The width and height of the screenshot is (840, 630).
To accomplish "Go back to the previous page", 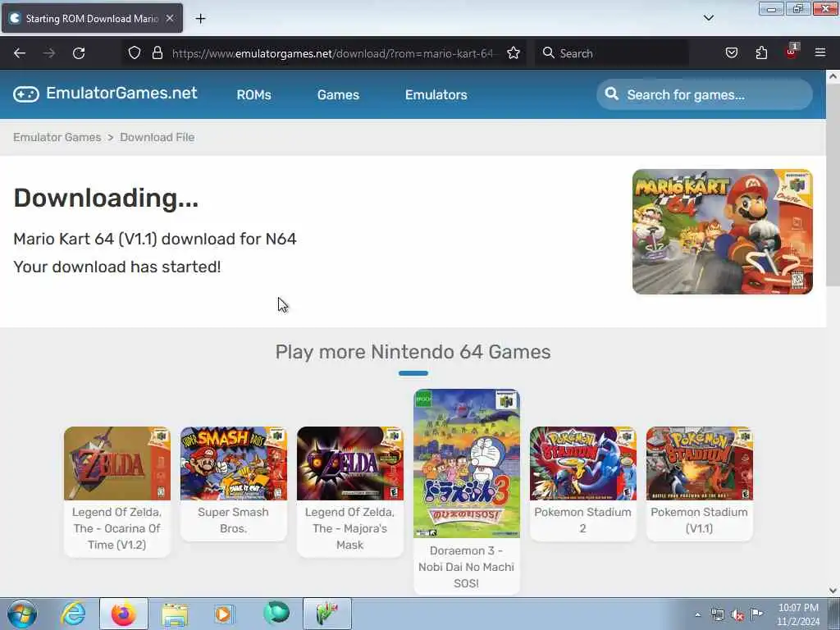I will 20,53.
